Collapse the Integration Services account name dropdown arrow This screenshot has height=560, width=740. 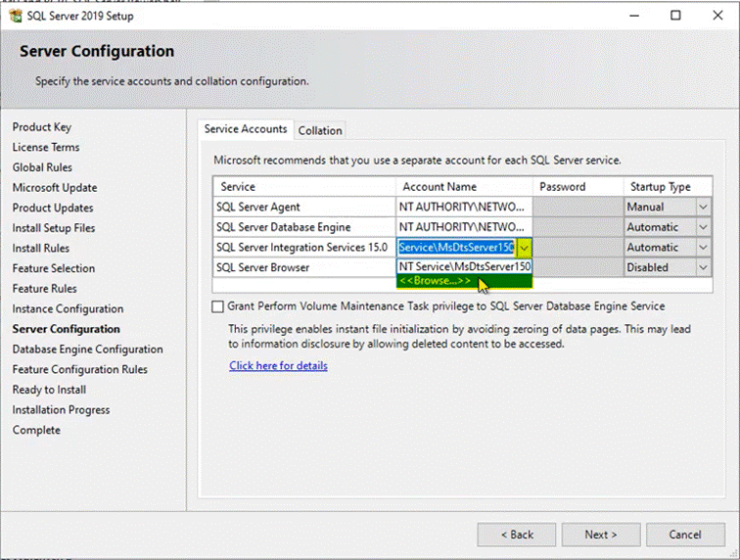coord(524,248)
